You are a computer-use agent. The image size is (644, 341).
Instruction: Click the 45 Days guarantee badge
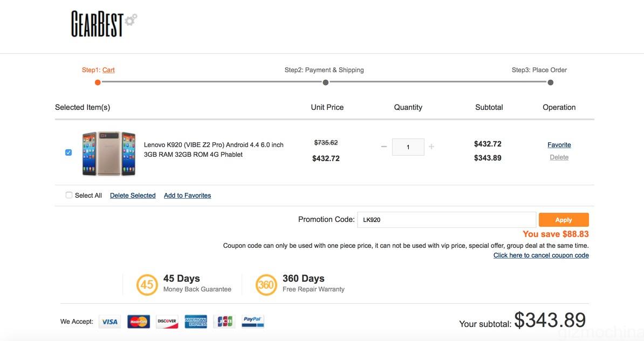click(x=147, y=284)
